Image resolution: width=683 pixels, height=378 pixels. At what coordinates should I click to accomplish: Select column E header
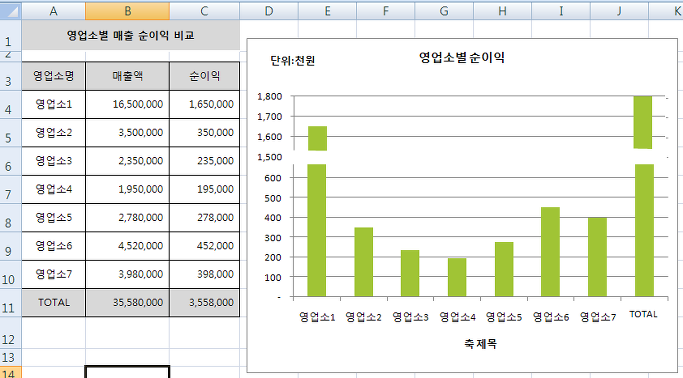coord(327,11)
